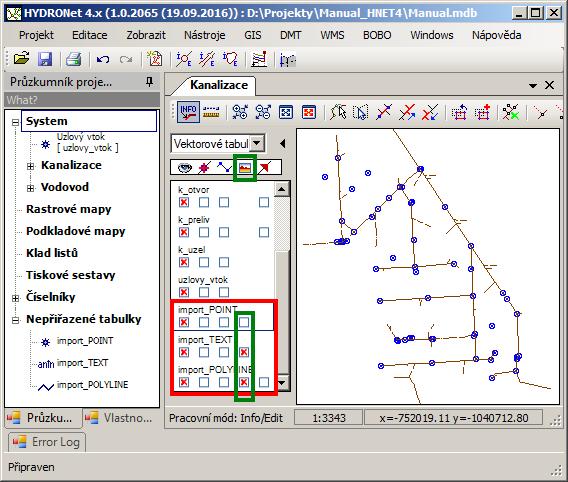Select the ruler measure distance tool
Image resolution: width=568 pixels, height=482 pixels.
point(211,112)
